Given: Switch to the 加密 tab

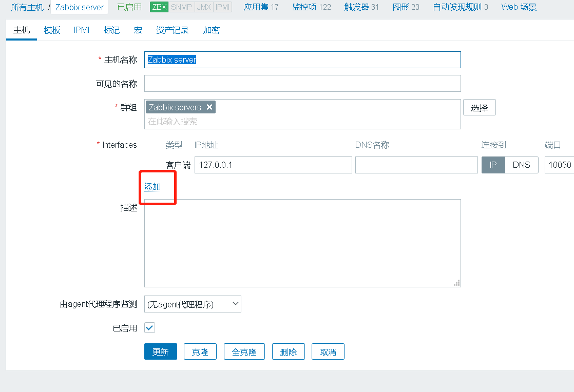Looking at the screenshot, I should pos(211,30).
